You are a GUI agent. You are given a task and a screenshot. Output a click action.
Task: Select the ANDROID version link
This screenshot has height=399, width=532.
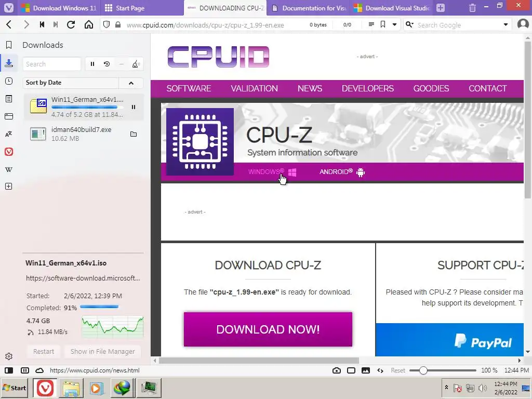[x=342, y=172]
